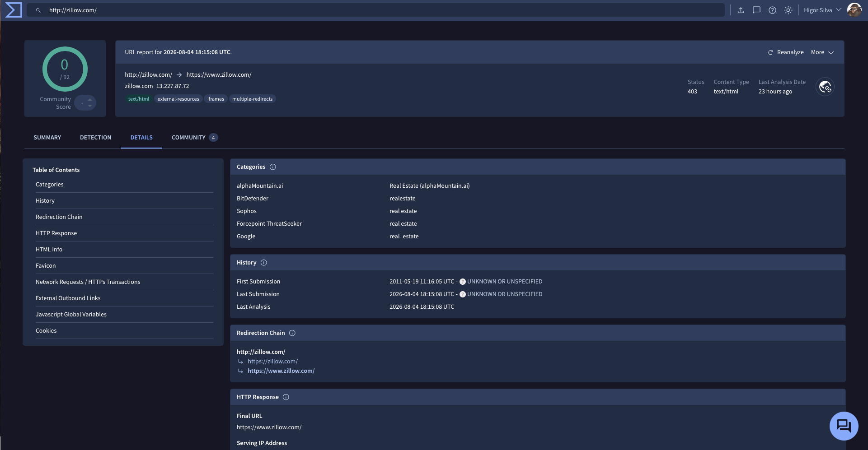Click the upload file icon
This screenshot has width=868, height=450.
(x=741, y=10)
